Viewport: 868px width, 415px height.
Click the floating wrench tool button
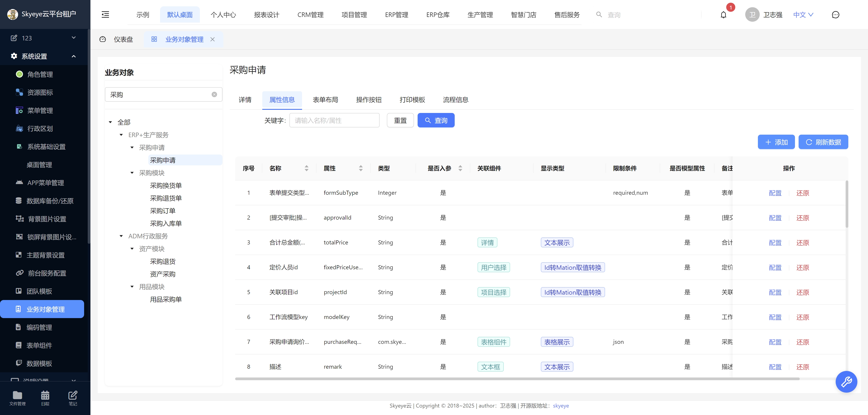(847, 382)
